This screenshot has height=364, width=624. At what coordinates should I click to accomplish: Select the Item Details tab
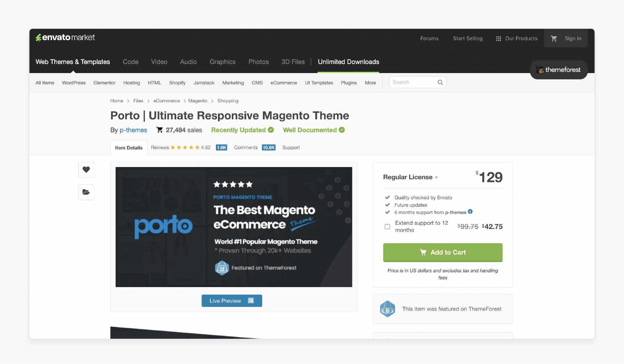[x=129, y=148]
